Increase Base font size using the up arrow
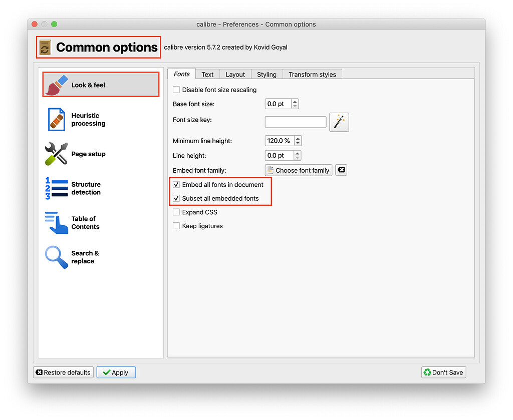The height and width of the screenshot is (420, 513). point(296,101)
